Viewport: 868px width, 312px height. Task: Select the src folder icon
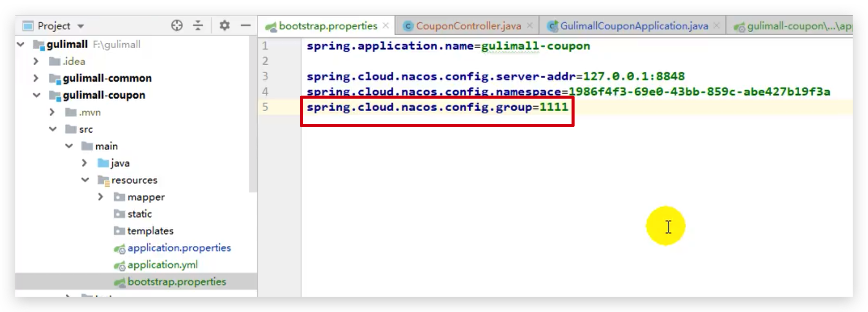[x=71, y=129]
